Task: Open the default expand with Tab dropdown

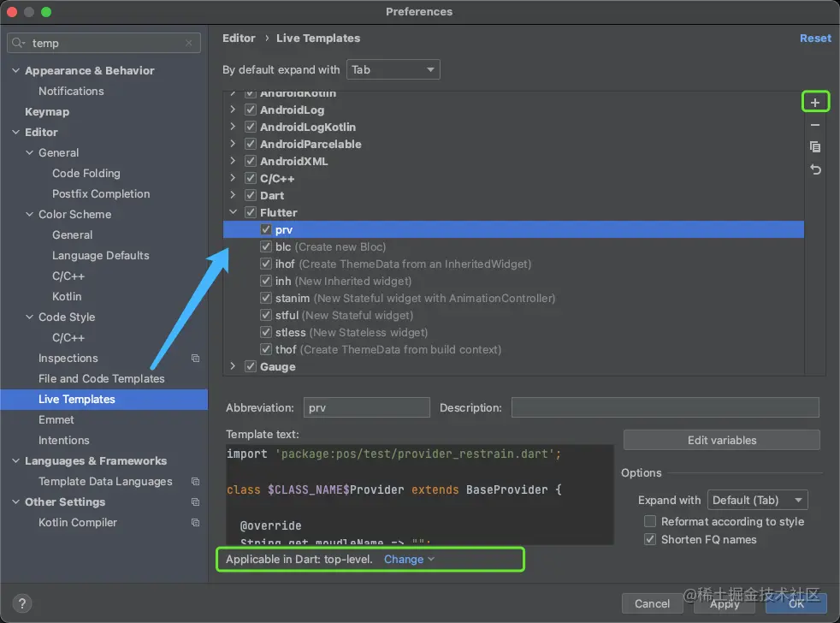Action: click(x=393, y=69)
